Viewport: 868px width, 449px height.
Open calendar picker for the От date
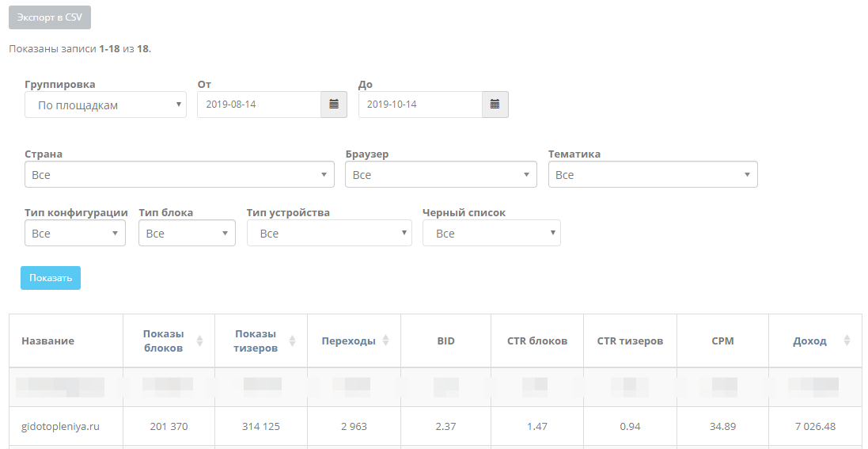[334, 105]
